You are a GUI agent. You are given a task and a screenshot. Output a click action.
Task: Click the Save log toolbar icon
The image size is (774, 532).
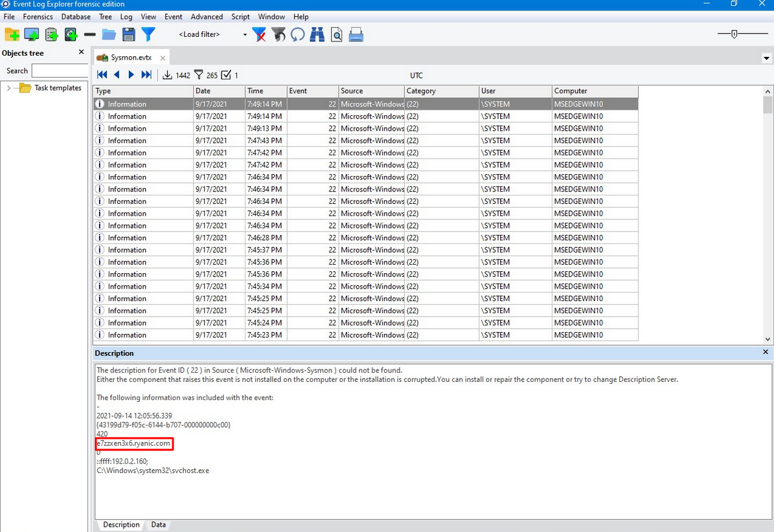128,34
